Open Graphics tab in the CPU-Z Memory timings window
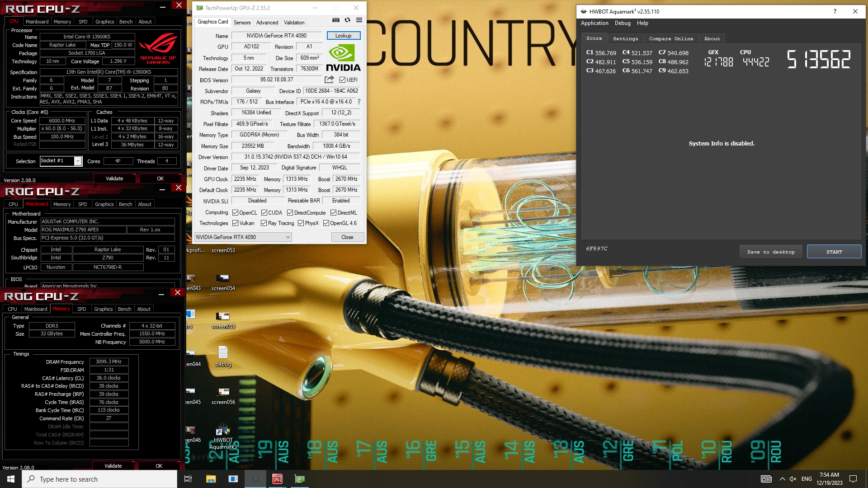 pos(103,309)
